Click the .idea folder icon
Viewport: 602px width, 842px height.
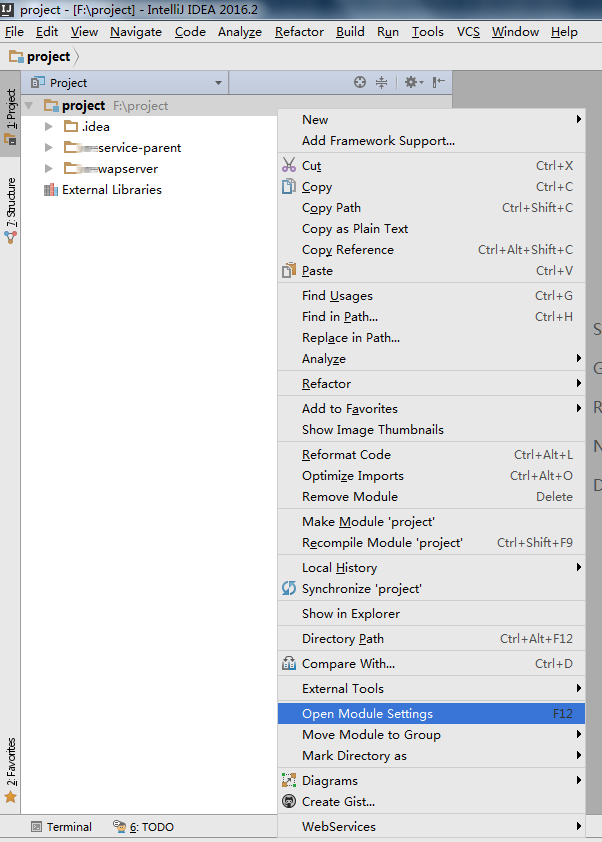[71, 126]
